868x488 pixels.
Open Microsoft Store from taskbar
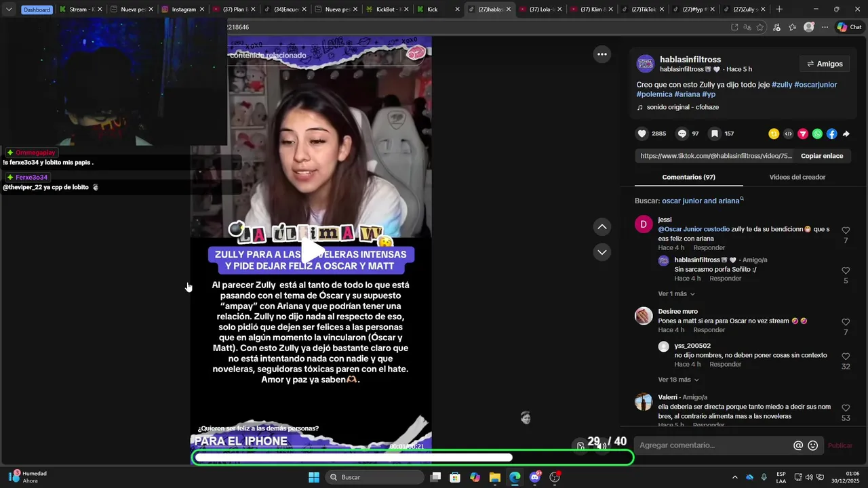click(455, 477)
